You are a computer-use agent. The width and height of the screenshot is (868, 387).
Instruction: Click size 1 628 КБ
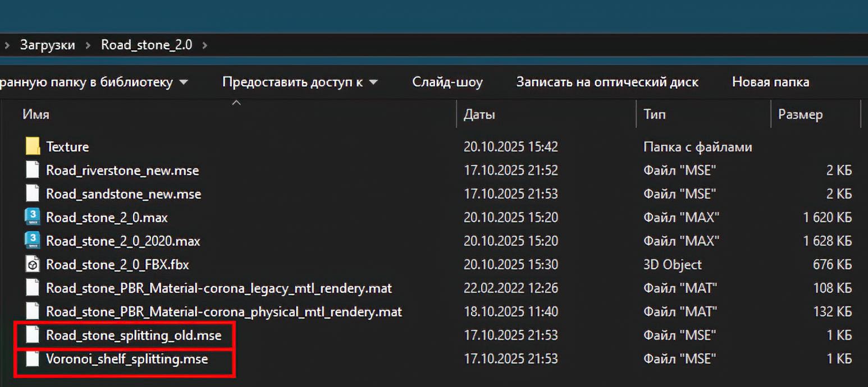coord(828,241)
